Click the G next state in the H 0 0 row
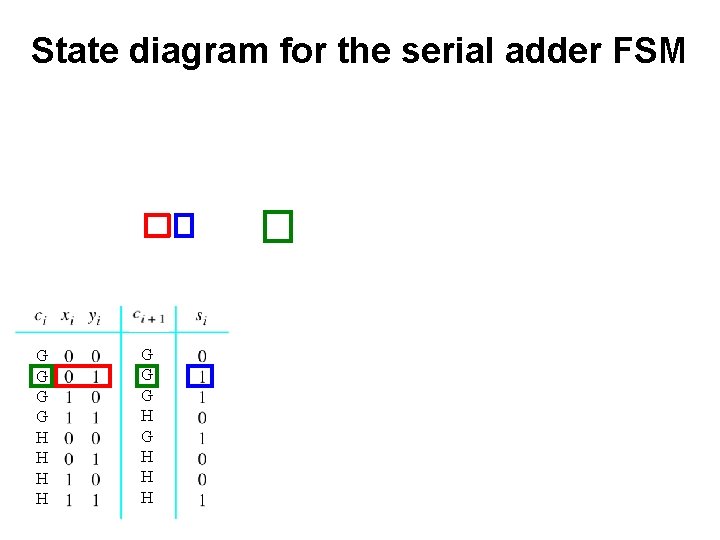Image resolution: width=720 pixels, height=540 pixels. click(x=147, y=436)
